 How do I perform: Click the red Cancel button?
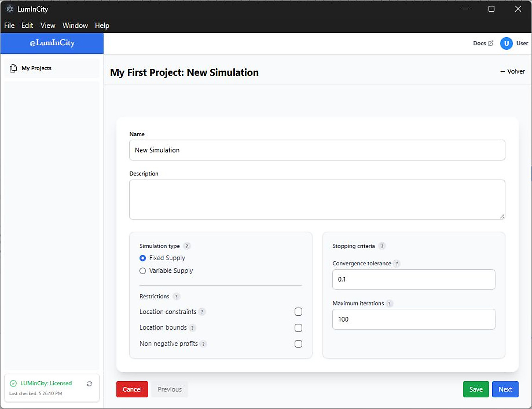[132, 389]
